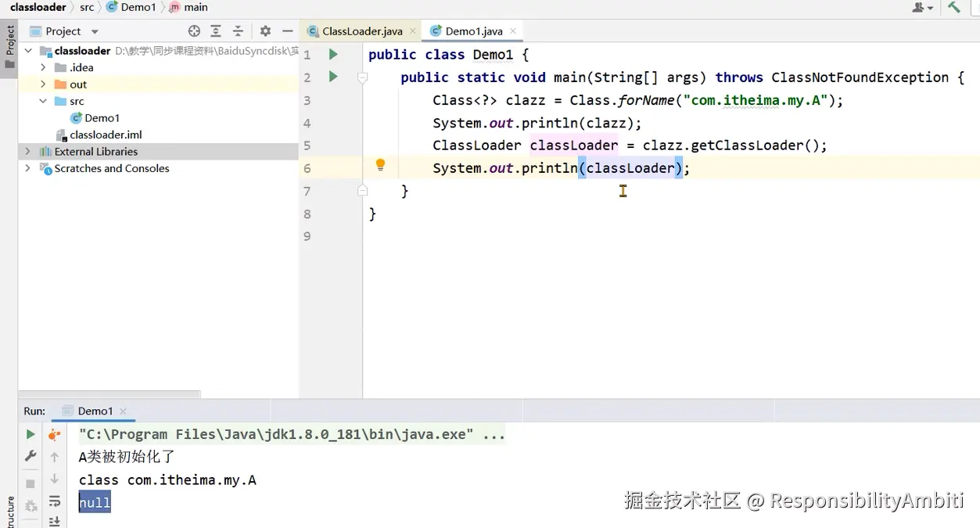This screenshot has width=980, height=528.
Task: Select Demo1 class in project tree
Action: tap(95, 118)
